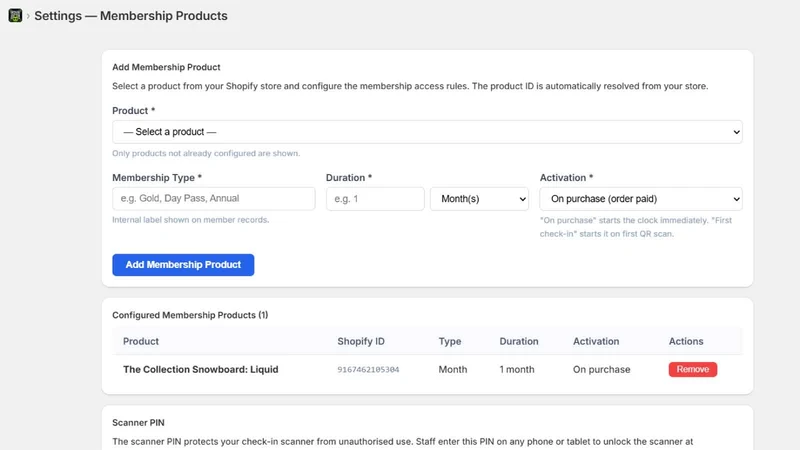The width and height of the screenshot is (800, 450).
Task: Focus the Membership Type input field
Action: [213, 198]
